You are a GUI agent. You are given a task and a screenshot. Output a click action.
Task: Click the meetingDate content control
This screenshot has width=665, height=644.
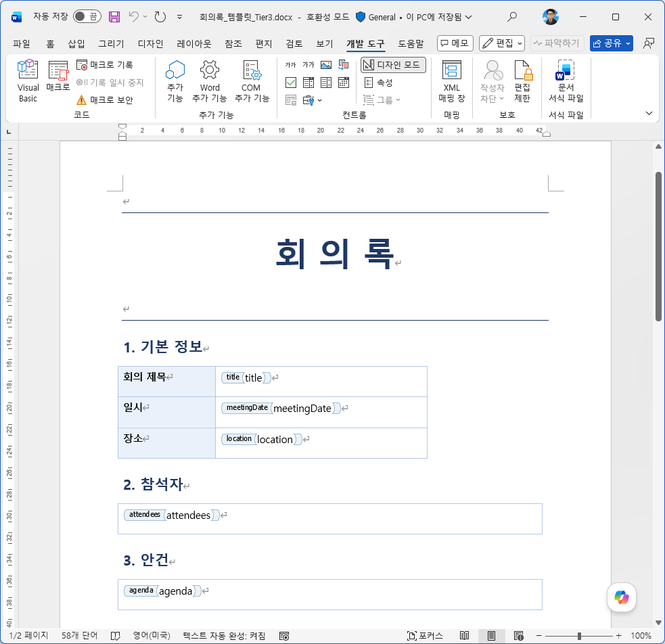tap(281, 409)
